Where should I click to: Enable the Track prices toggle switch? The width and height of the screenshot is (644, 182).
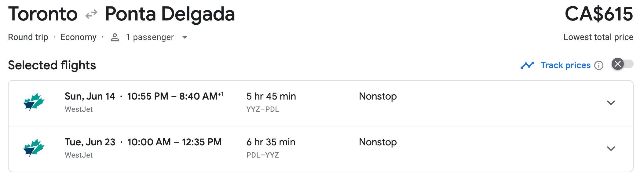(x=622, y=64)
